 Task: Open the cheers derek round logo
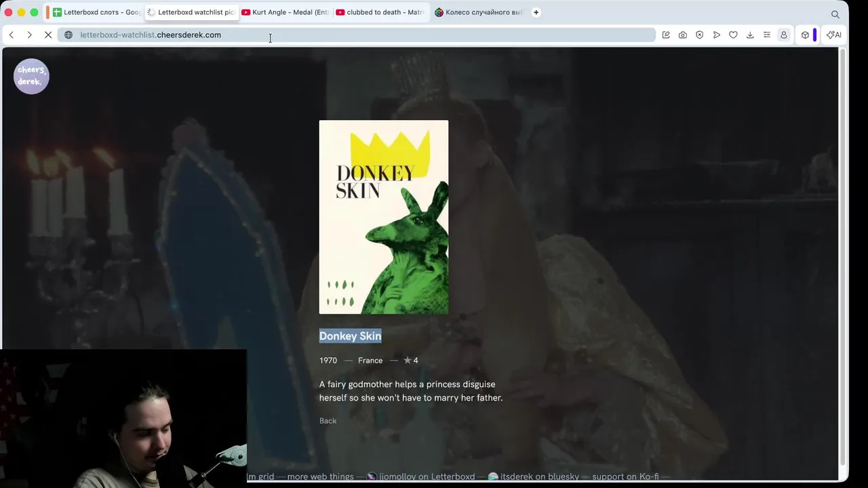31,76
